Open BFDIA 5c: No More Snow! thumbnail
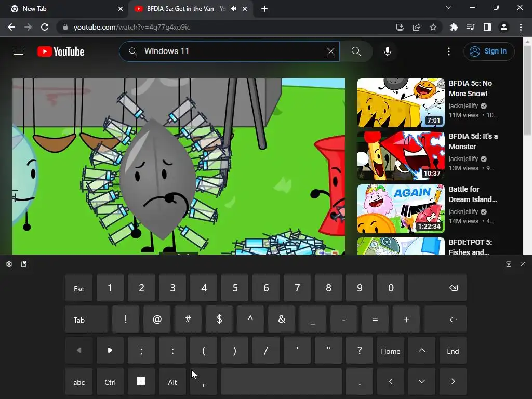This screenshot has width=532, height=399. (x=401, y=103)
